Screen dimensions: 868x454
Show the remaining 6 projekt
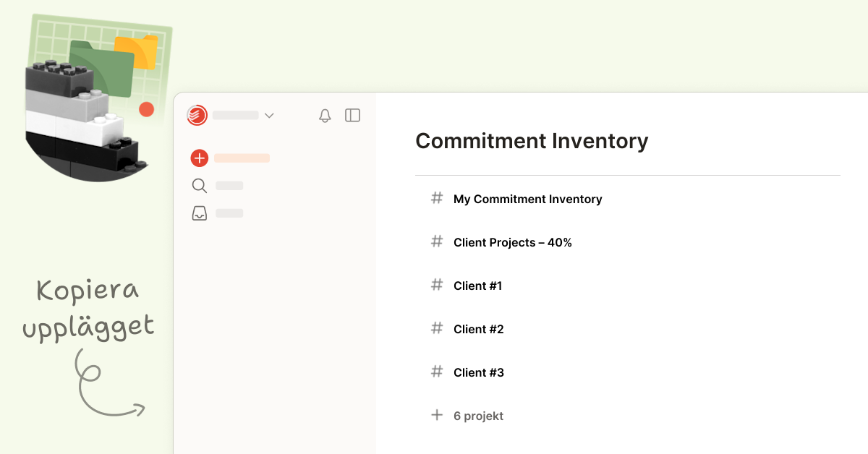(x=478, y=416)
